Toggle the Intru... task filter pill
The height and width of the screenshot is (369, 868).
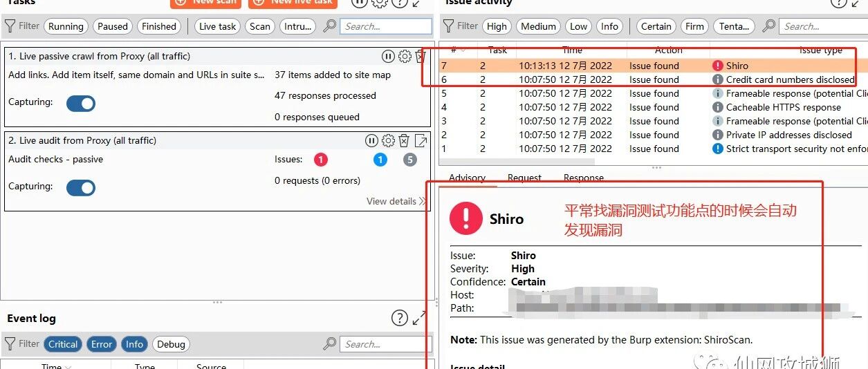[x=298, y=26]
